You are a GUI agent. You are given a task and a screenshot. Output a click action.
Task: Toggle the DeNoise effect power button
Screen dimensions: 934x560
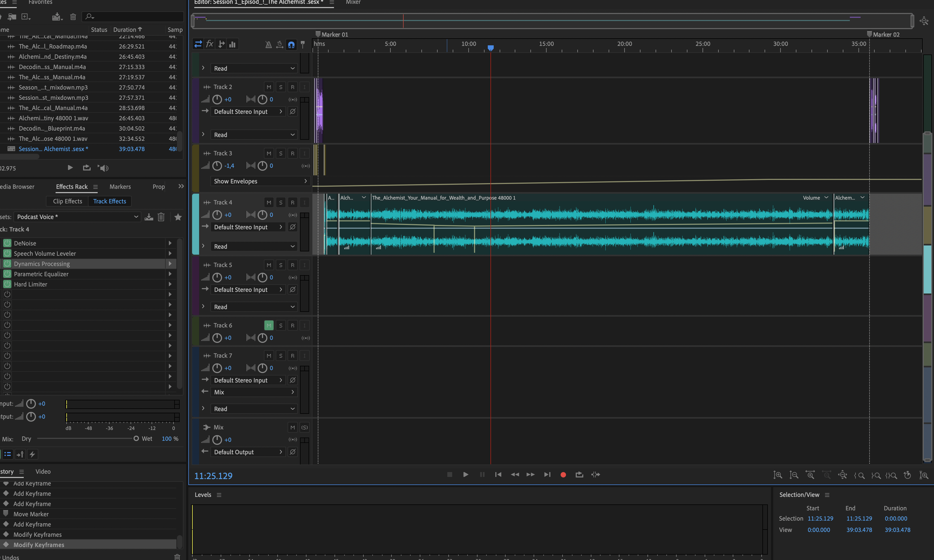(x=7, y=243)
